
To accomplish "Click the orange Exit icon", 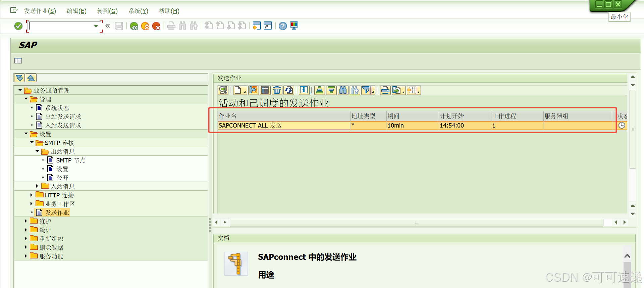I will coord(145,26).
